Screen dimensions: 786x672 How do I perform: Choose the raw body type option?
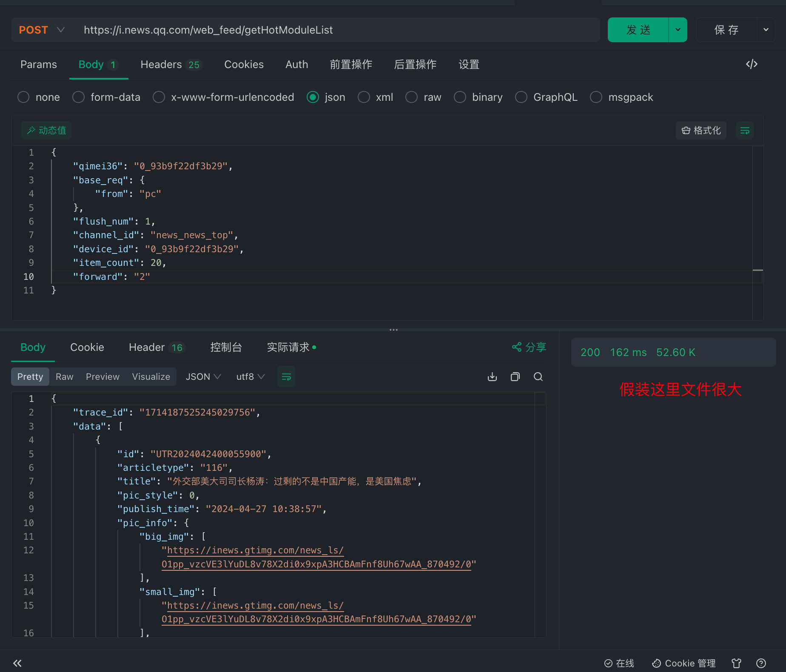[411, 97]
